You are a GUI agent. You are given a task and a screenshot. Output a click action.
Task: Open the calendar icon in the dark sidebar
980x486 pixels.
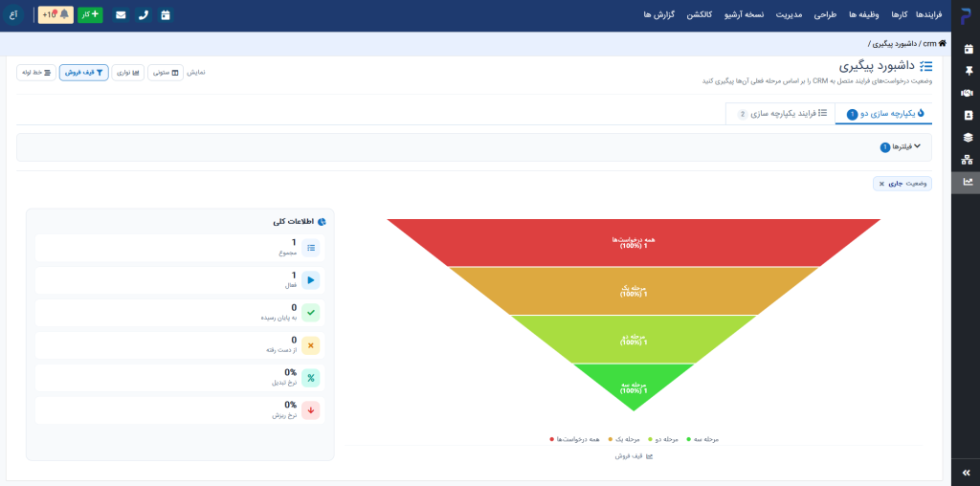click(968, 49)
